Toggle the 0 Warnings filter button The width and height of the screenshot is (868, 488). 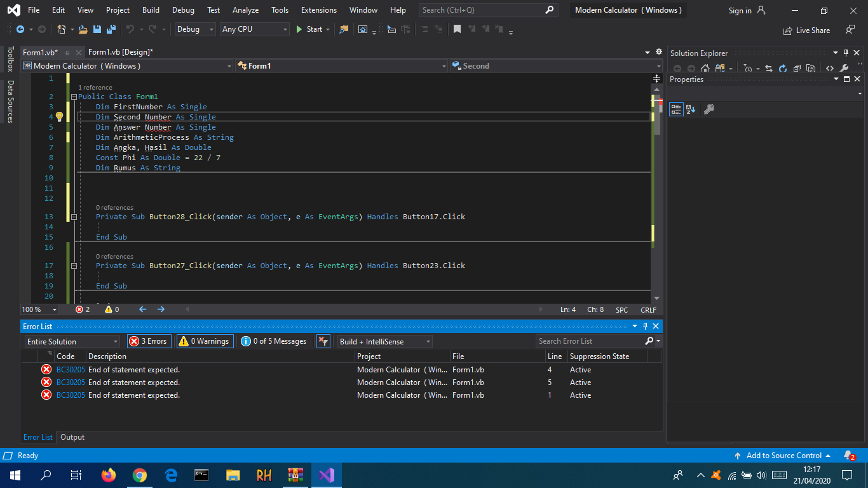point(205,341)
